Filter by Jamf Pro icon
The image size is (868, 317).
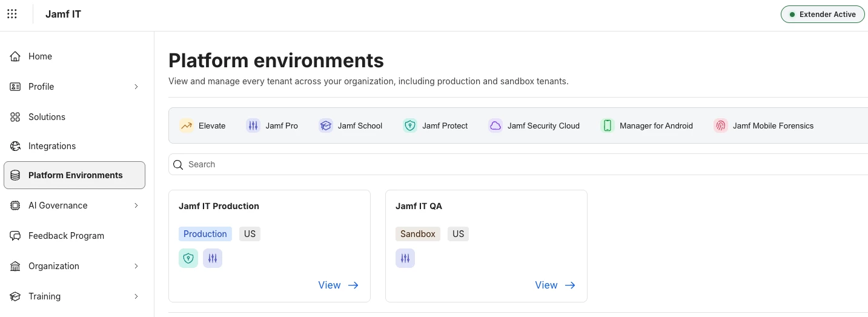pos(253,125)
